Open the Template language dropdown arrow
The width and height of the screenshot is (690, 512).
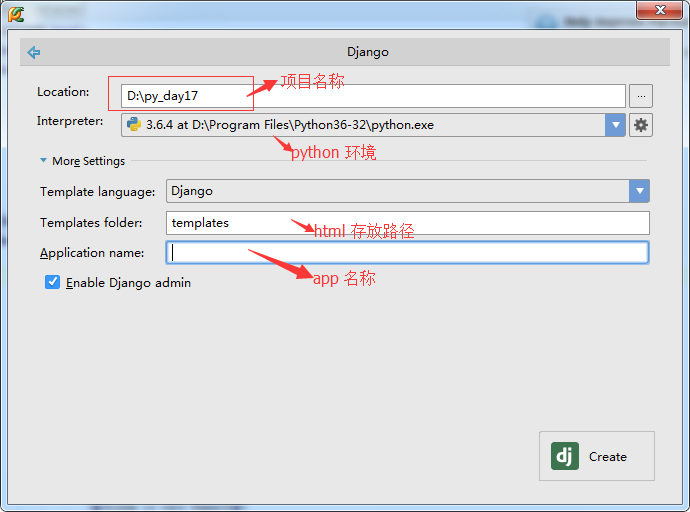pyautogui.click(x=639, y=191)
